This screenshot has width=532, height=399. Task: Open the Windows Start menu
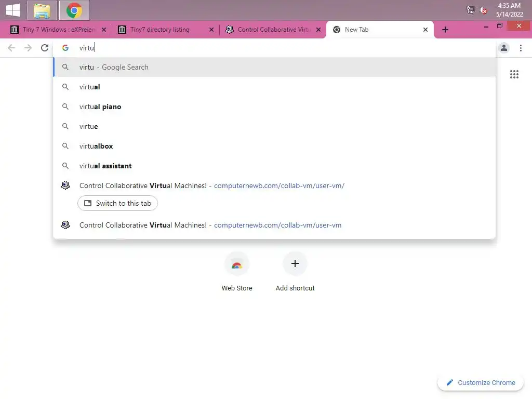(13, 10)
